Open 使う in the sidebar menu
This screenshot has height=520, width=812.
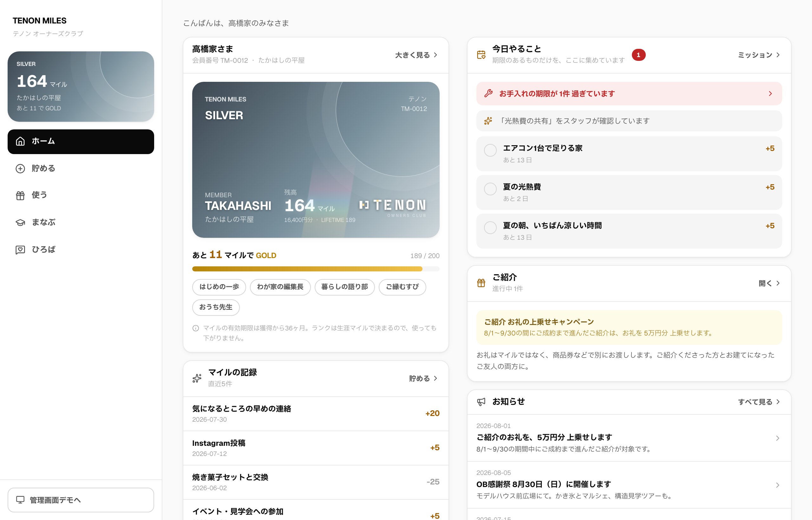click(x=81, y=196)
